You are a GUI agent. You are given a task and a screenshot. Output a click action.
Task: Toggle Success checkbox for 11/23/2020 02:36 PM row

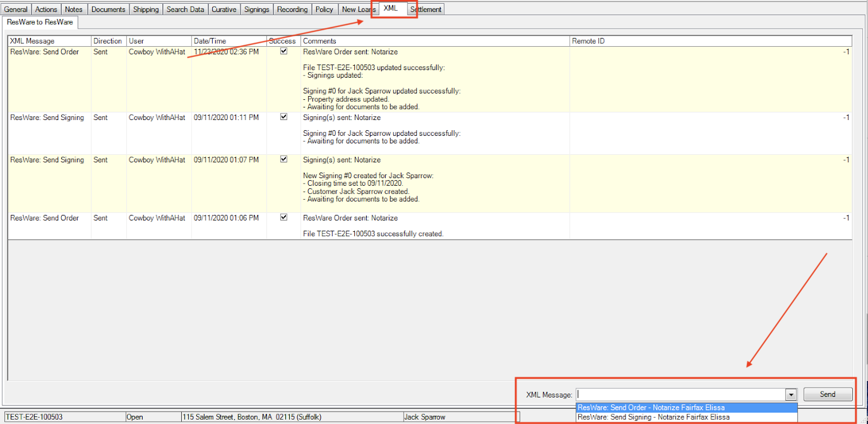[284, 51]
